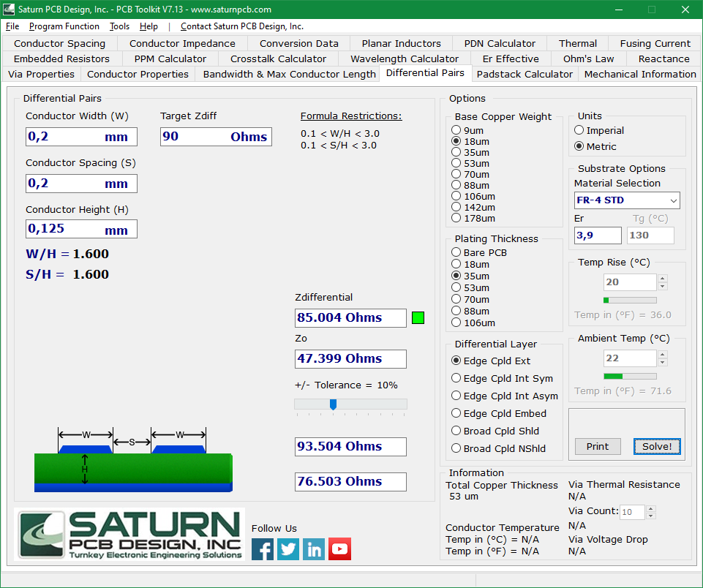Switch to Conductor Impedance tab
The width and height of the screenshot is (703, 588).
pos(182,43)
